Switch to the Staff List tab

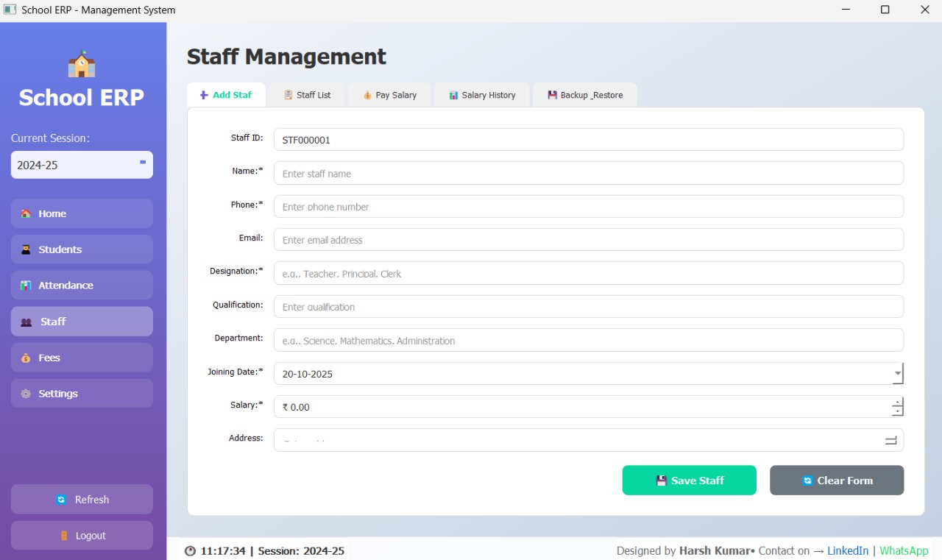pyautogui.click(x=307, y=95)
